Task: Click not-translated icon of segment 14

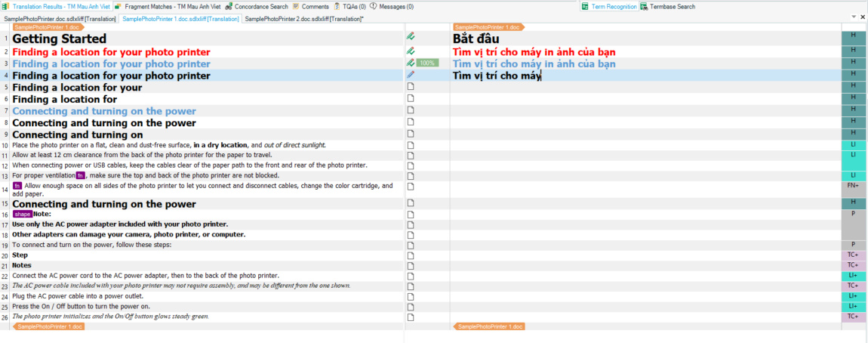Action: (x=411, y=186)
